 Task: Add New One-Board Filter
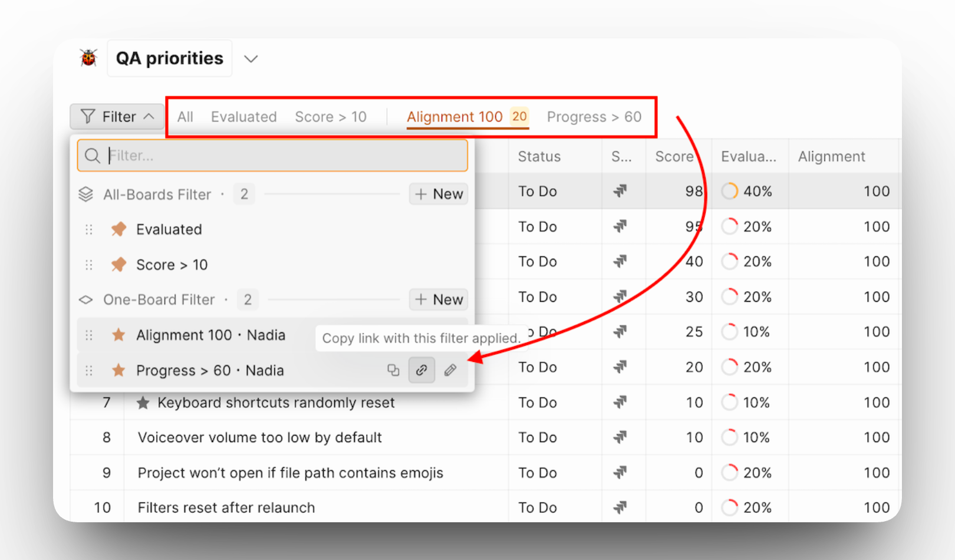(x=439, y=299)
